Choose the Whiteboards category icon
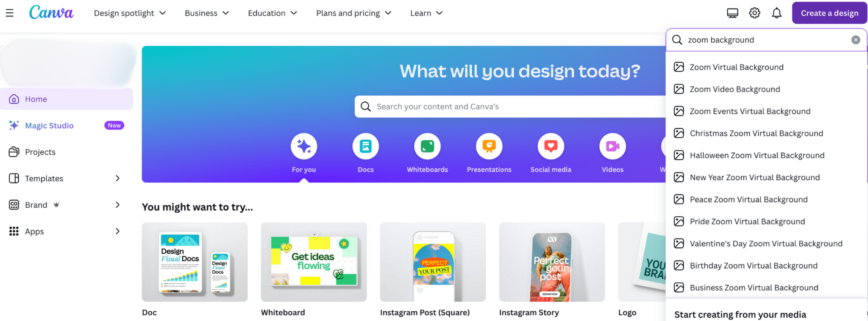The image size is (868, 321). point(427,146)
